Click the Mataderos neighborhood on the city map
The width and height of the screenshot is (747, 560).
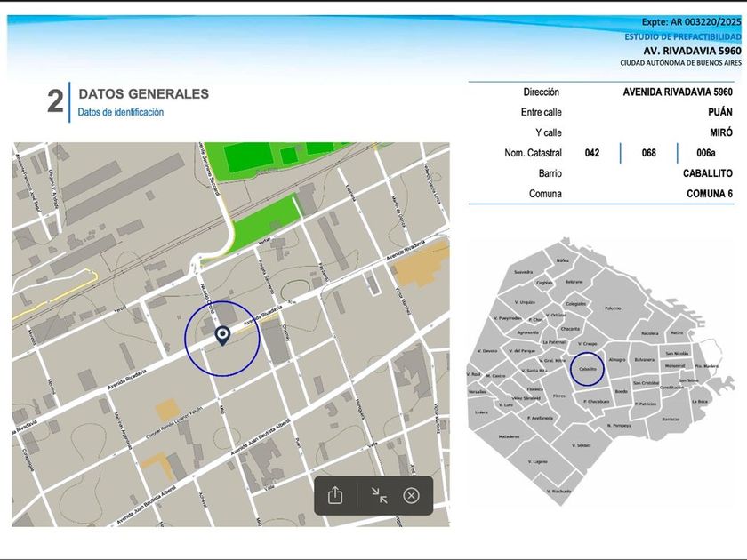[509, 436]
